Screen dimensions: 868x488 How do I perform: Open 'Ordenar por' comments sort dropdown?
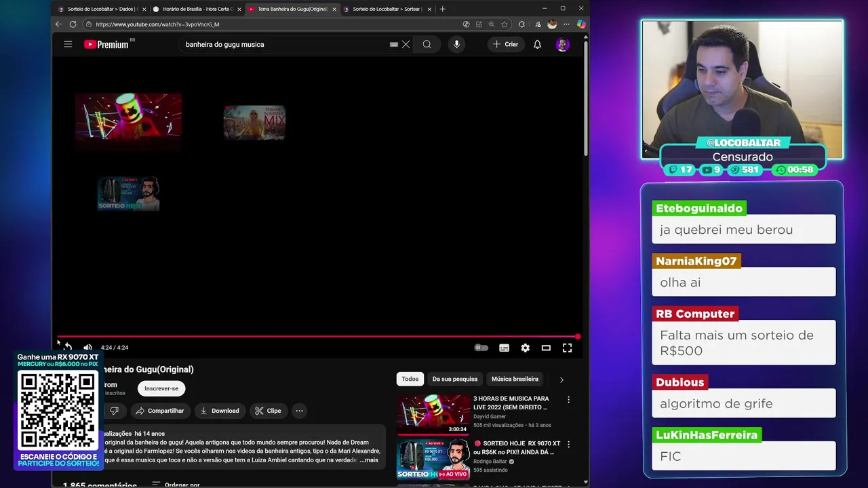point(176,485)
